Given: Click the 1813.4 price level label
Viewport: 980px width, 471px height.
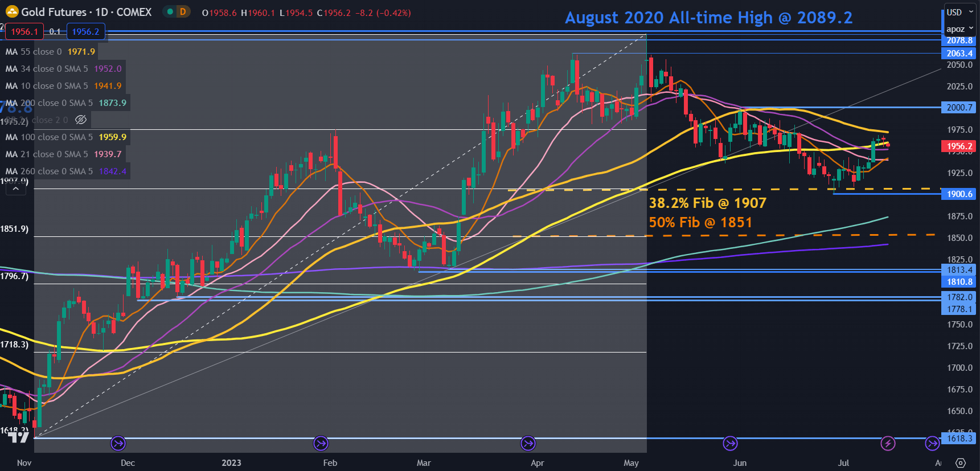Looking at the screenshot, I should coord(960,270).
